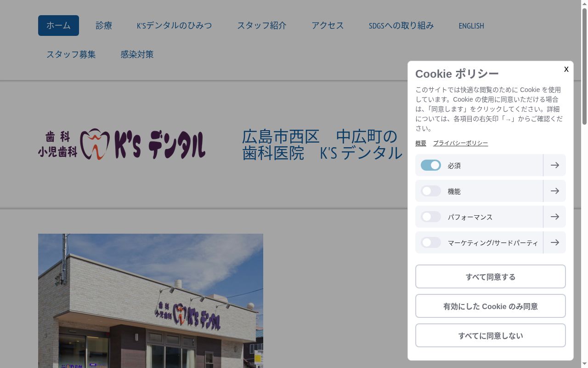588x368 pixels.
Task: Click the Cookie ポリシー heading text
Action: [457, 74]
